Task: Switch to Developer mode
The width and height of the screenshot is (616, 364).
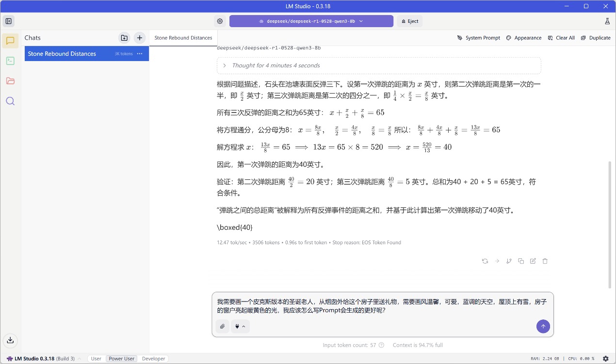Action: tap(153, 359)
